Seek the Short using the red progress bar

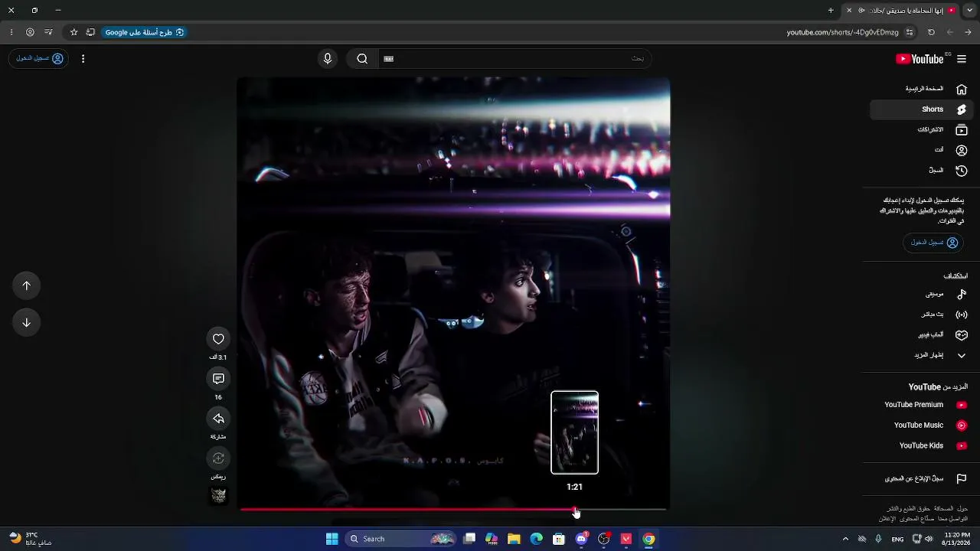[x=453, y=509]
